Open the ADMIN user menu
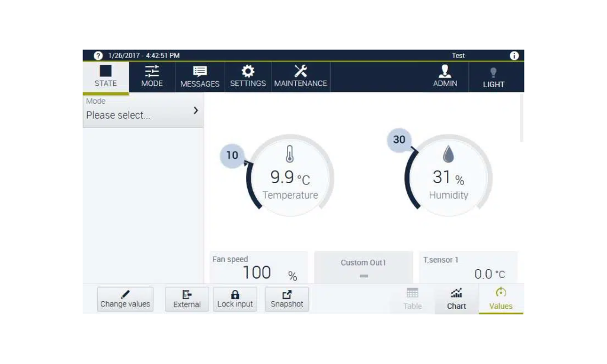 pyautogui.click(x=445, y=76)
